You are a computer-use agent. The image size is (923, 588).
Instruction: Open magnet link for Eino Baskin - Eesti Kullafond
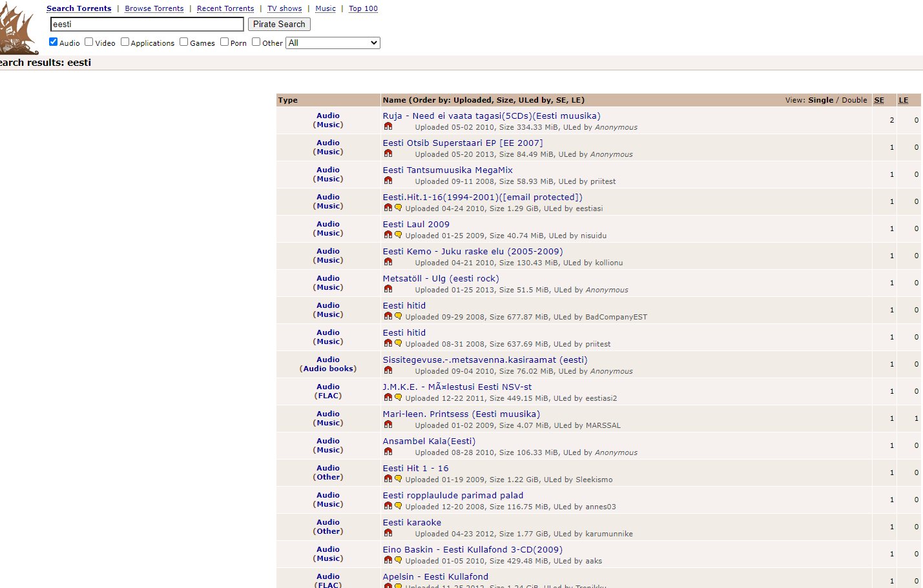388,560
